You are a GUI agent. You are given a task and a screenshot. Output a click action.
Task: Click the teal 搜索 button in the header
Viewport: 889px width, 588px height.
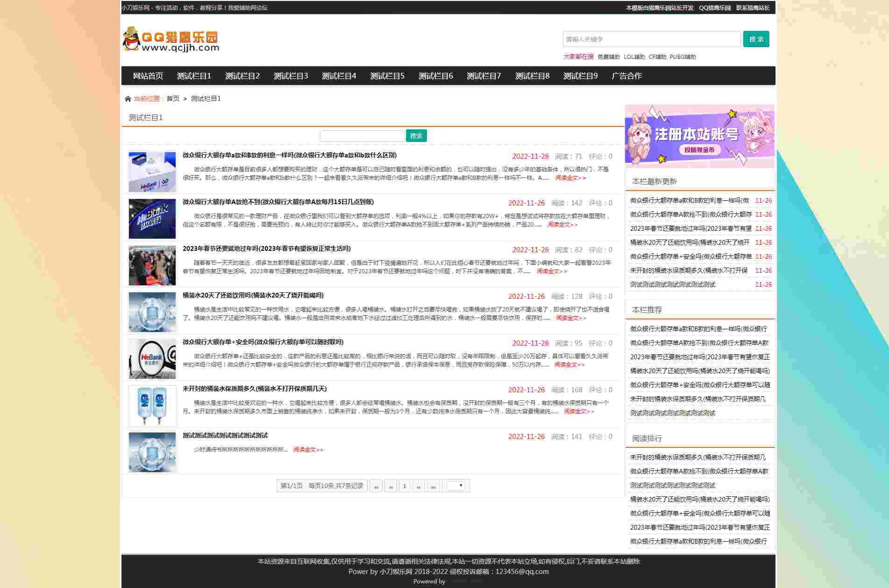point(756,39)
